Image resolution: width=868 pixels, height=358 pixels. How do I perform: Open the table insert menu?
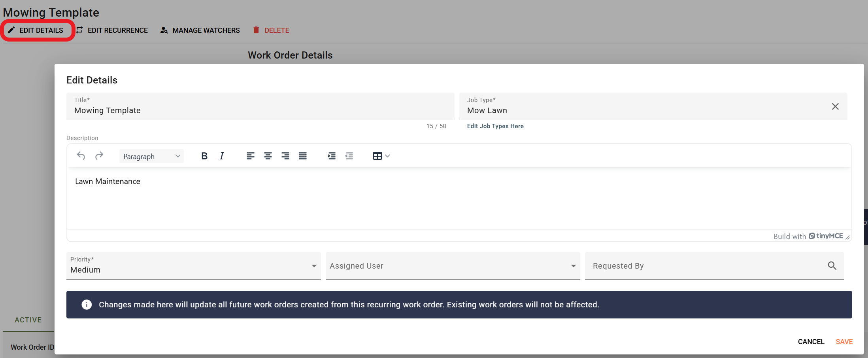(381, 156)
